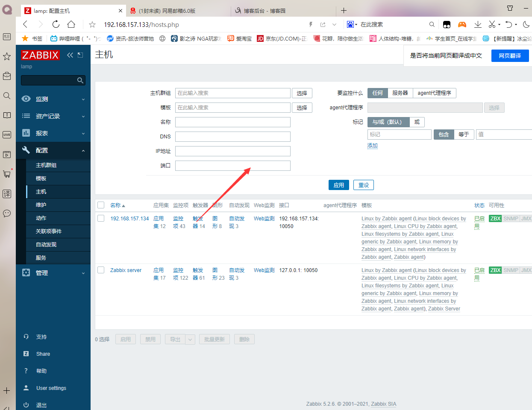Focus the IP地址 filter input field
The width and height of the screenshot is (532, 410).
click(233, 151)
